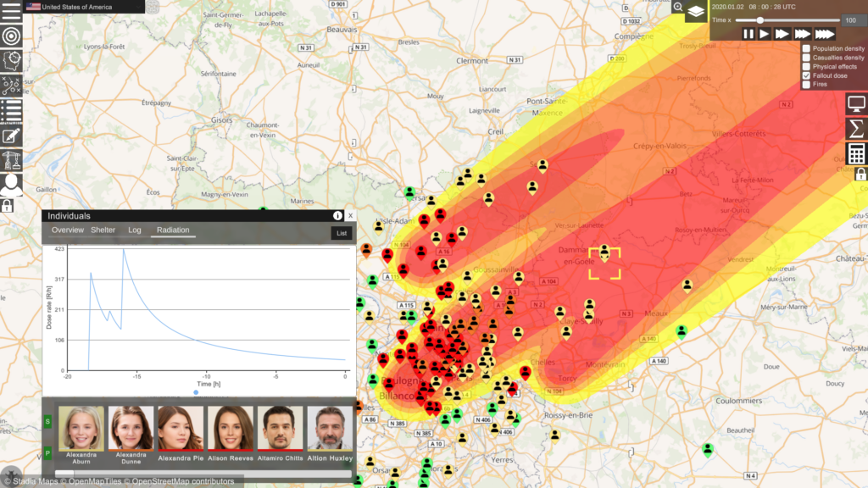Screen dimensions: 868x488
Task: Click the target/bullseye icon in left sidebar
Action: [11, 36]
